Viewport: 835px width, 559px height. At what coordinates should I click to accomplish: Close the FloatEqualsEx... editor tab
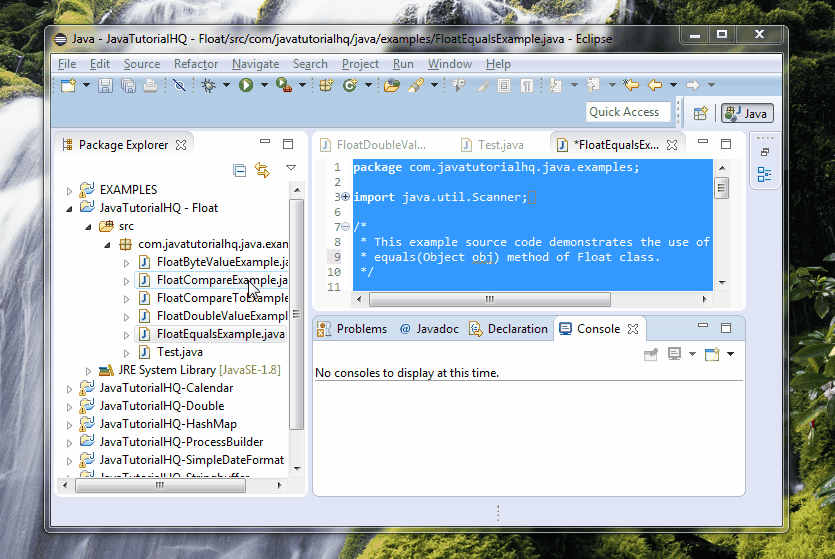tap(672, 145)
